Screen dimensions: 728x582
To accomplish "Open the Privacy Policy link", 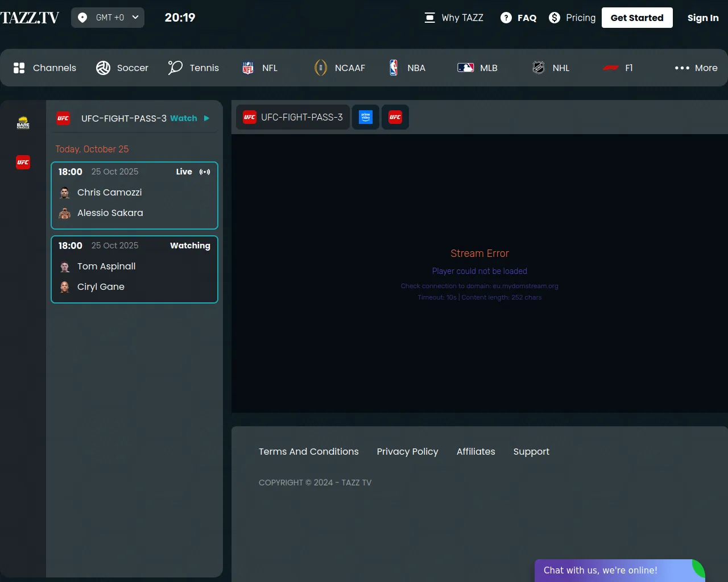I will 407,451.
